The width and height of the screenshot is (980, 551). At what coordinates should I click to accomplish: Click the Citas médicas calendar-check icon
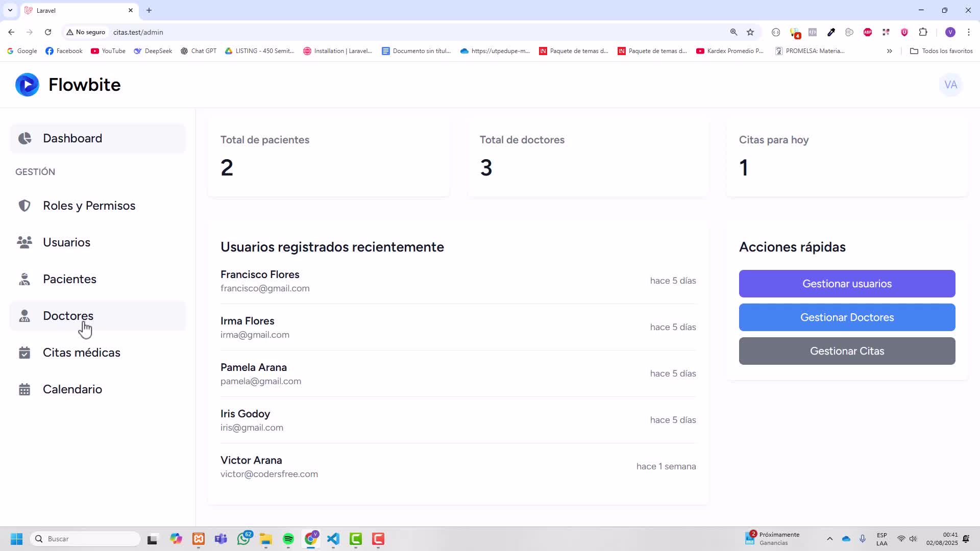tap(24, 353)
